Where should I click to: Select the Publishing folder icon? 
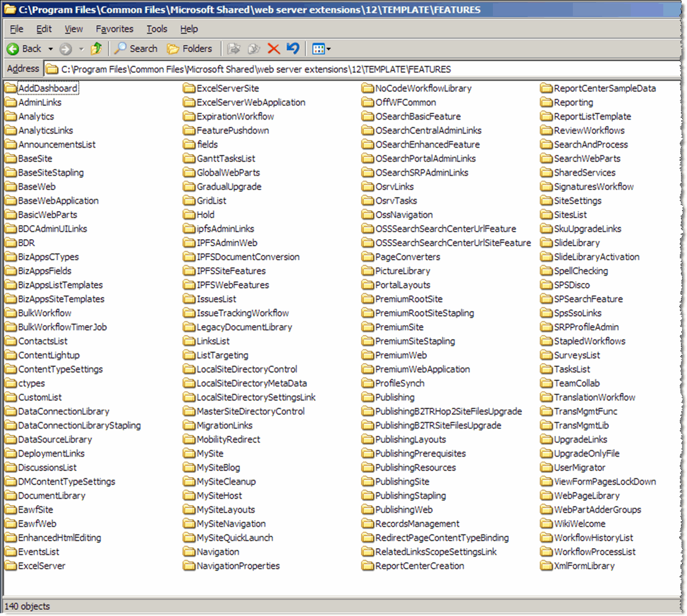pos(368,397)
